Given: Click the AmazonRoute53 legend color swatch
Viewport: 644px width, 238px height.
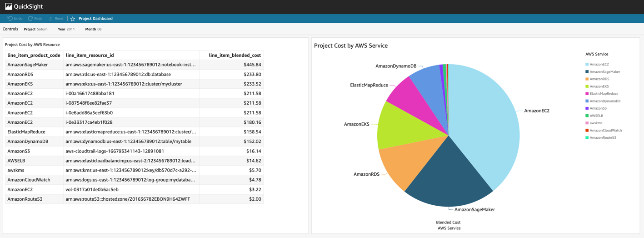Looking at the screenshot, I should [587, 137].
